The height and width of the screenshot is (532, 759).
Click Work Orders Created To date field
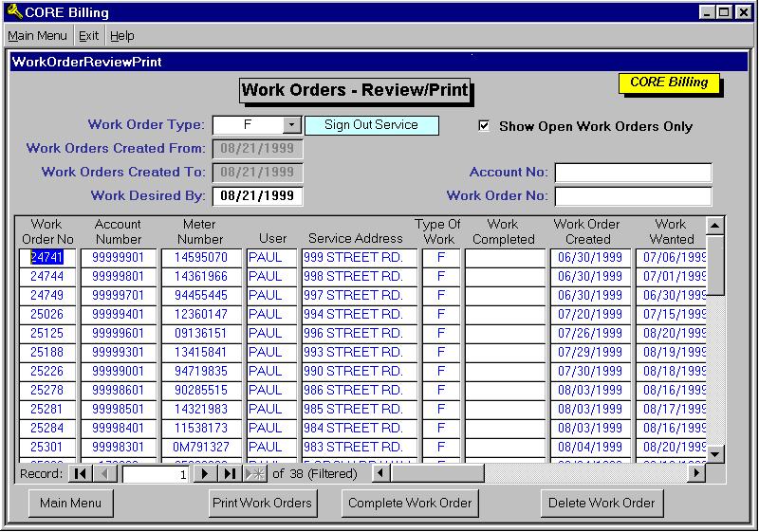pyautogui.click(x=257, y=173)
